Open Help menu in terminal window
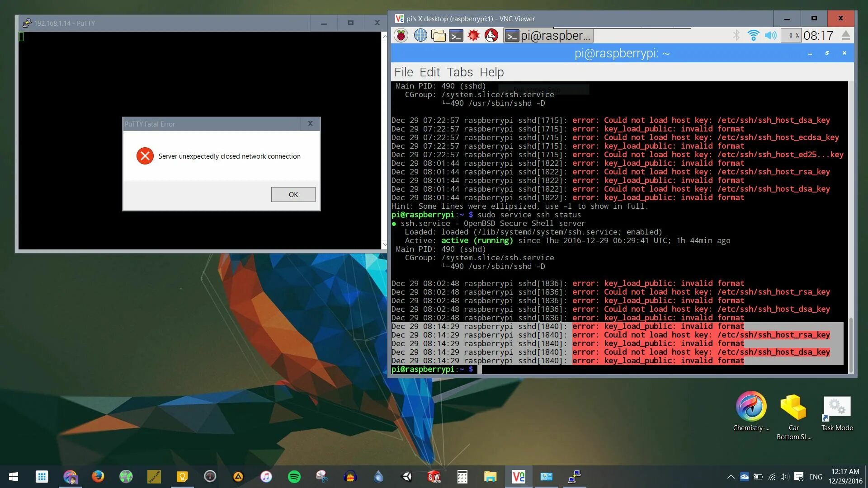This screenshot has height=488, width=868. (491, 72)
